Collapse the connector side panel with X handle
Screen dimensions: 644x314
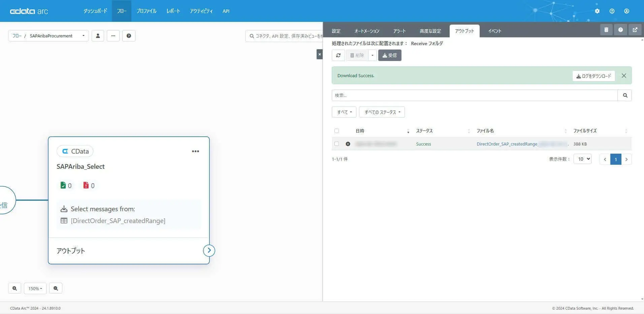(320, 54)
